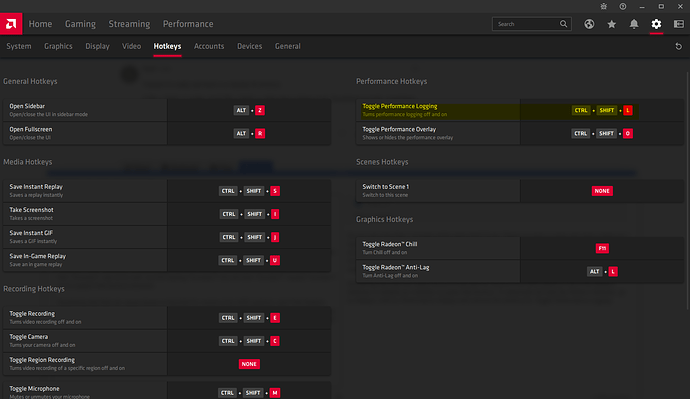
Task: Click the Toggle Region Recording label
Action: 42,360
